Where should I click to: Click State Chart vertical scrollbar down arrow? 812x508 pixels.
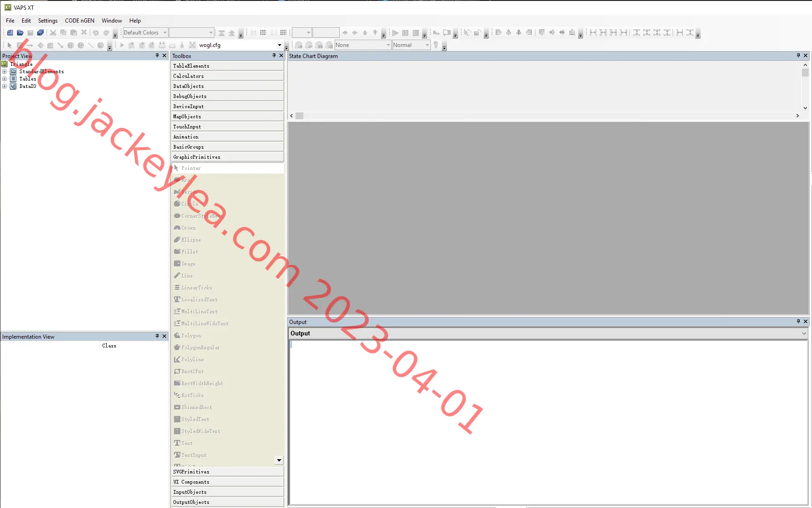805,108
